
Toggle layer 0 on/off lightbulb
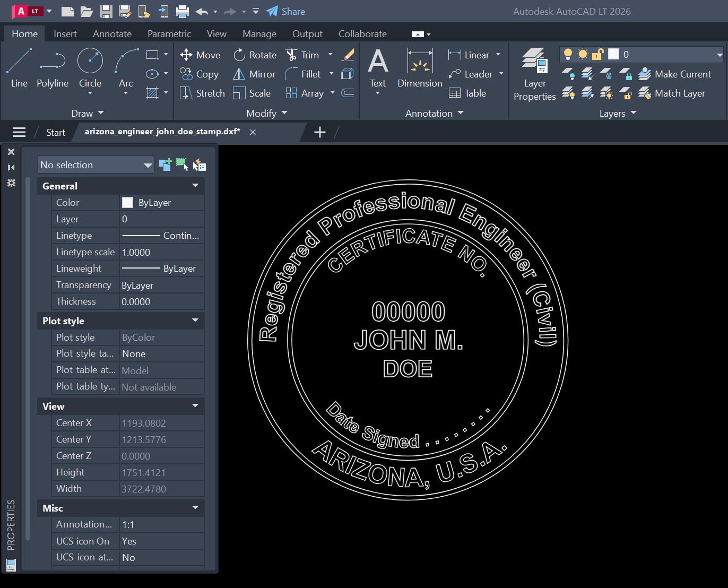(568, 54)
